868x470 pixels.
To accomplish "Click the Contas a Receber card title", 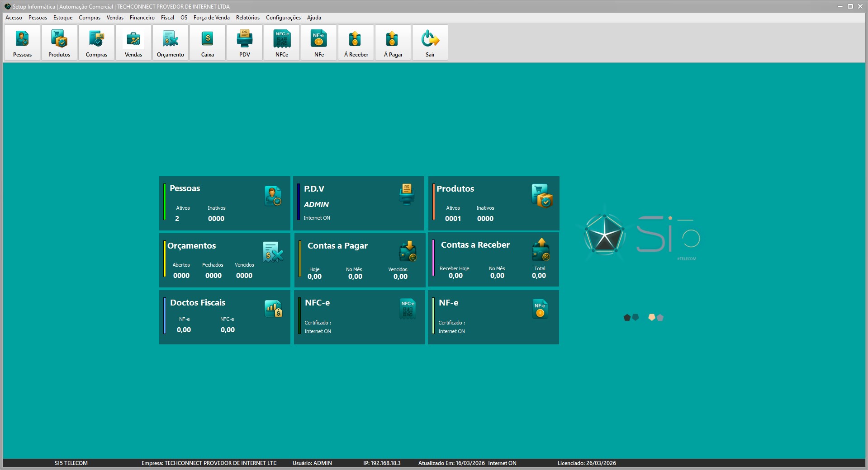I will tap(475, 245).
